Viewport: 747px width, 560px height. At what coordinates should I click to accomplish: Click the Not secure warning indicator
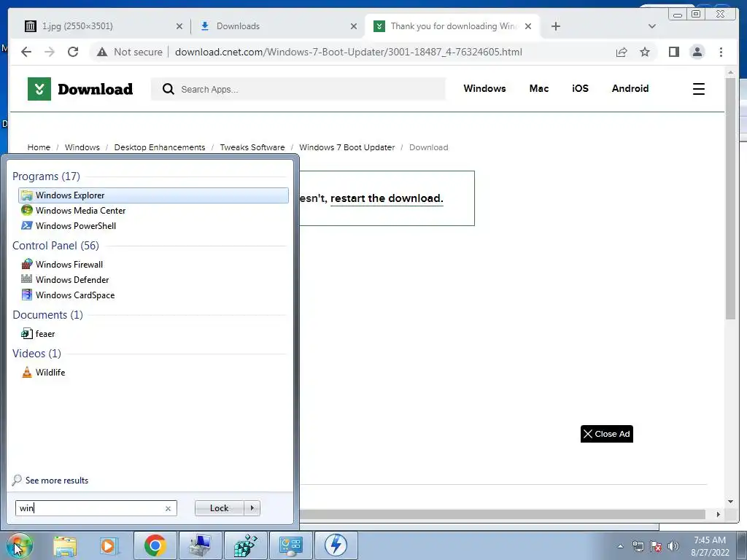point(130,52)
